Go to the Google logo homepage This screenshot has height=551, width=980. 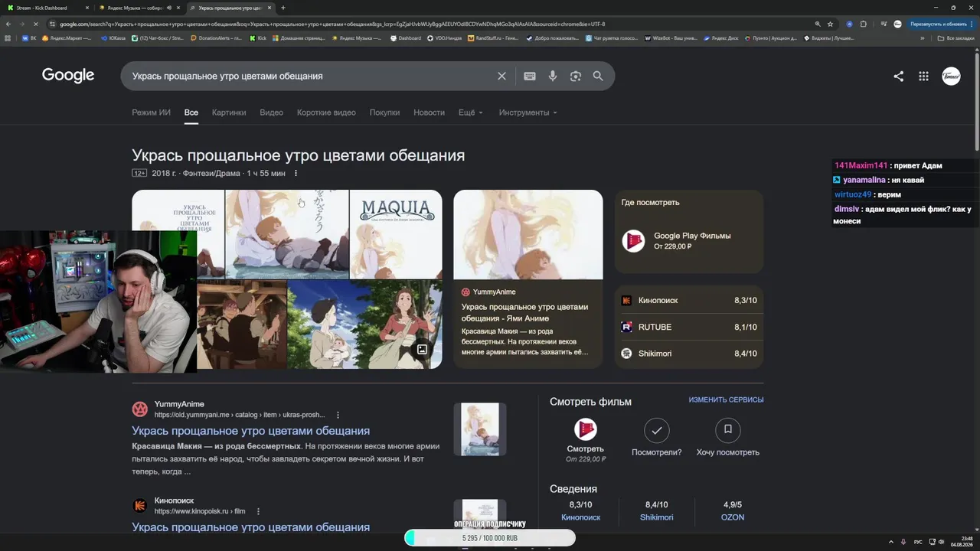pos(68,75)
